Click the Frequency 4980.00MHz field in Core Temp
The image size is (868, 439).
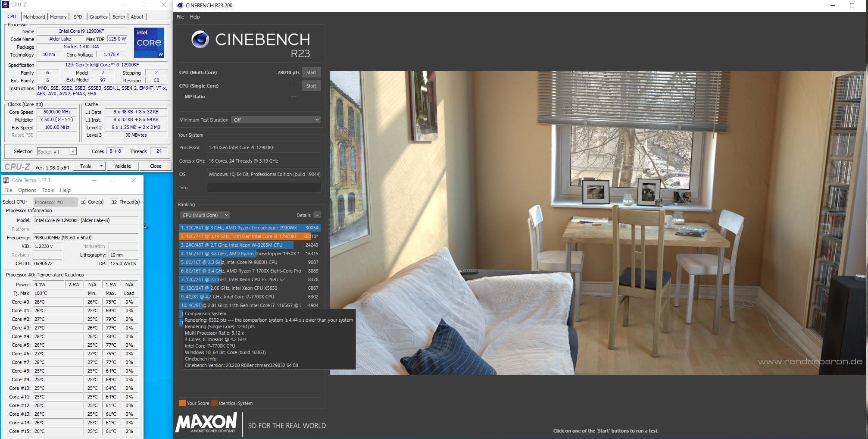(85, 238)
